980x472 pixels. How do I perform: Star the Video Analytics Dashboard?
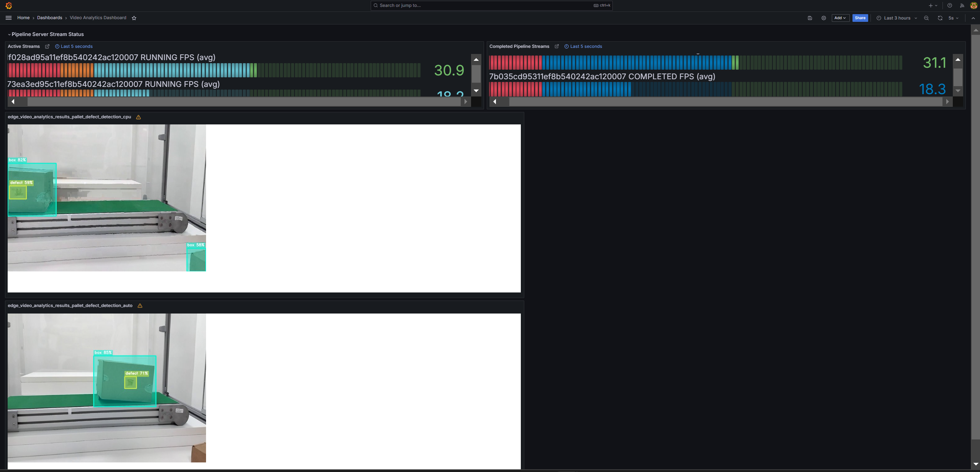(x=134, y=18)
